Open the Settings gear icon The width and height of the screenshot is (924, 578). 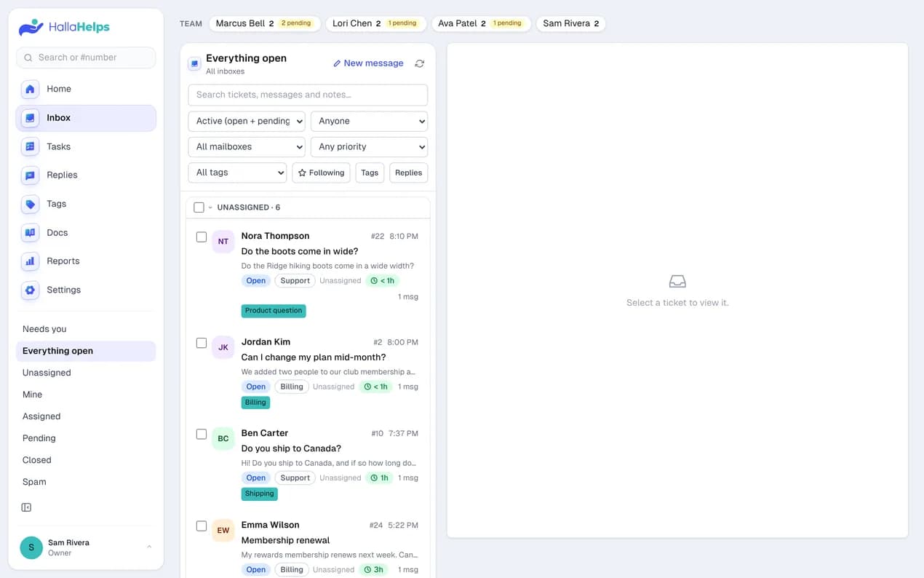tap(30, 290)
